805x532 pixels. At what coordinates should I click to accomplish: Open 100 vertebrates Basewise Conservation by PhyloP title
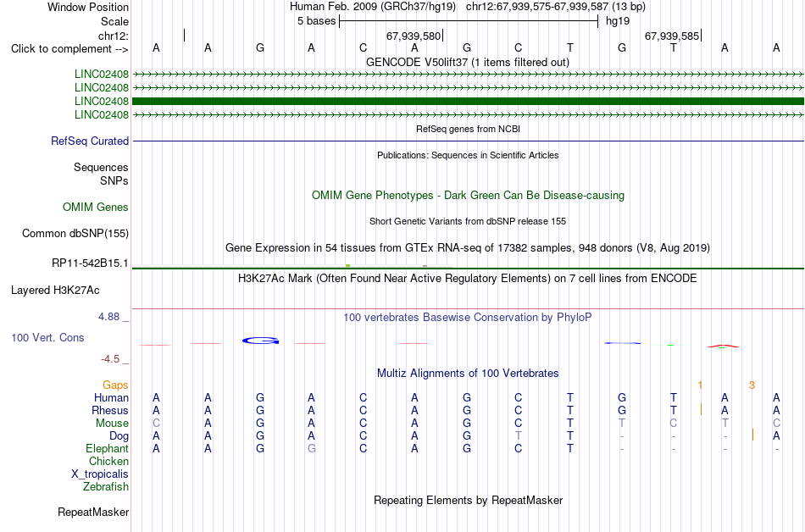pyautogui.click(x=468, y=318)
